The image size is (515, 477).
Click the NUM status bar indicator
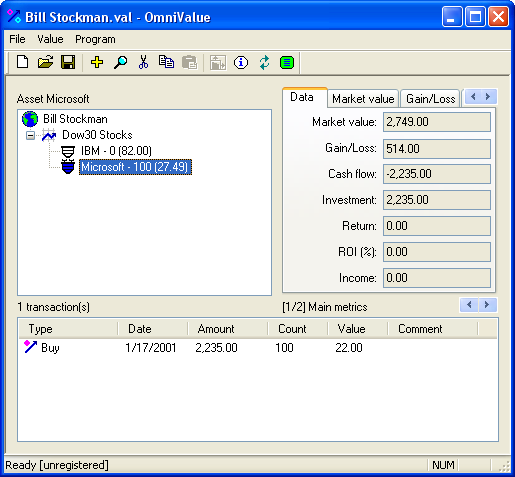tap(443, 465)
